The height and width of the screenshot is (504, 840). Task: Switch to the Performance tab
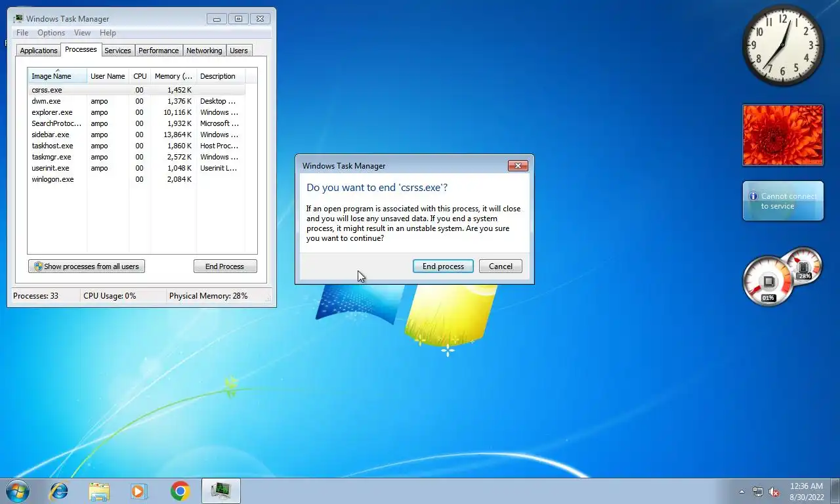(158, 51)
